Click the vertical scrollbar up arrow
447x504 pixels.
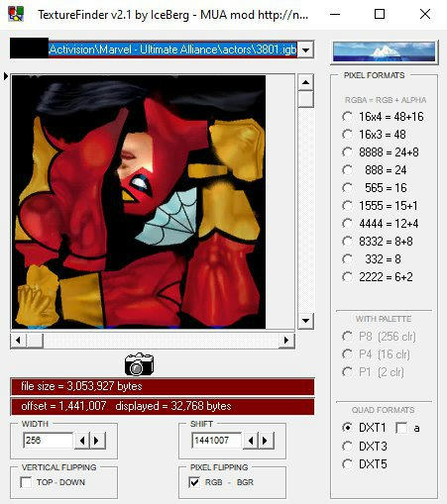[305, 82]
